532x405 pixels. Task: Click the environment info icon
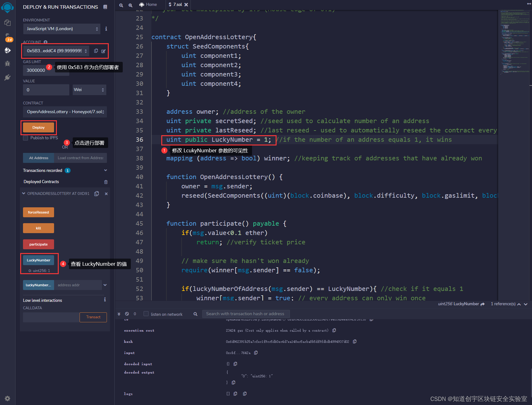tap(106, 29)
